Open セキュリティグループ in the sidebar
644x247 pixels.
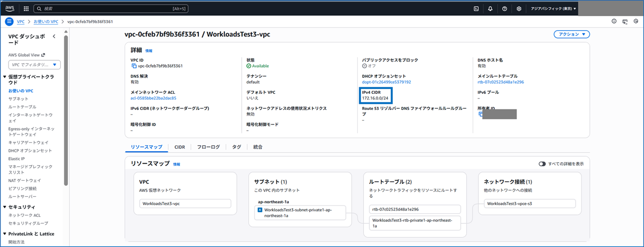click(28, 223)
